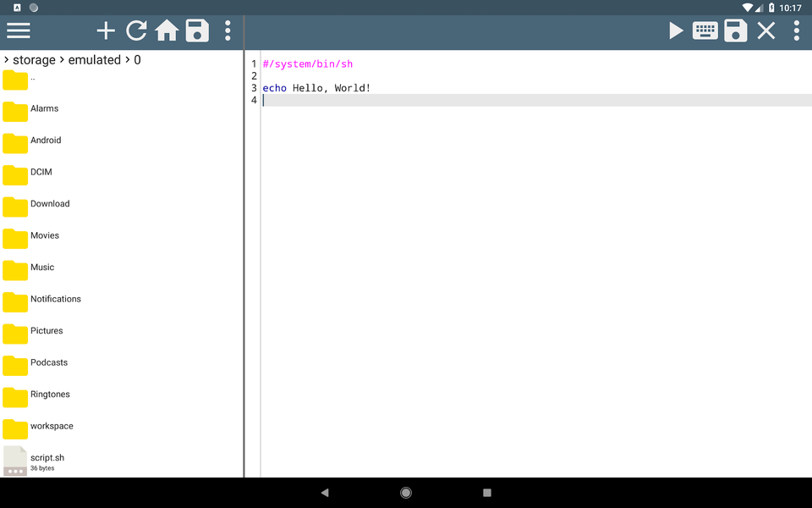Viewport: 812px width, 508px height.
Task: Navigate to storage via breadcrumb link
Action: 34,59
